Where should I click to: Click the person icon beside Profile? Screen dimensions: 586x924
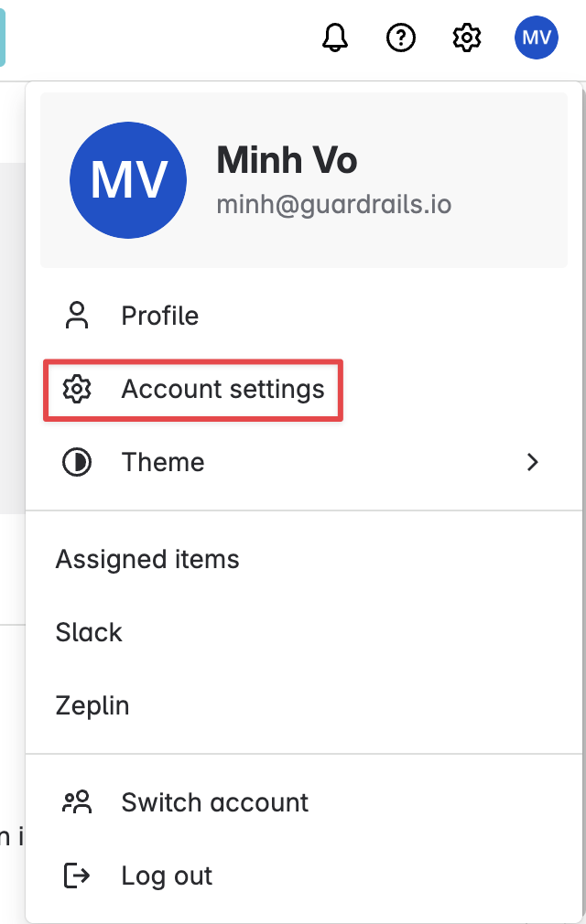[x=77, y=316]
